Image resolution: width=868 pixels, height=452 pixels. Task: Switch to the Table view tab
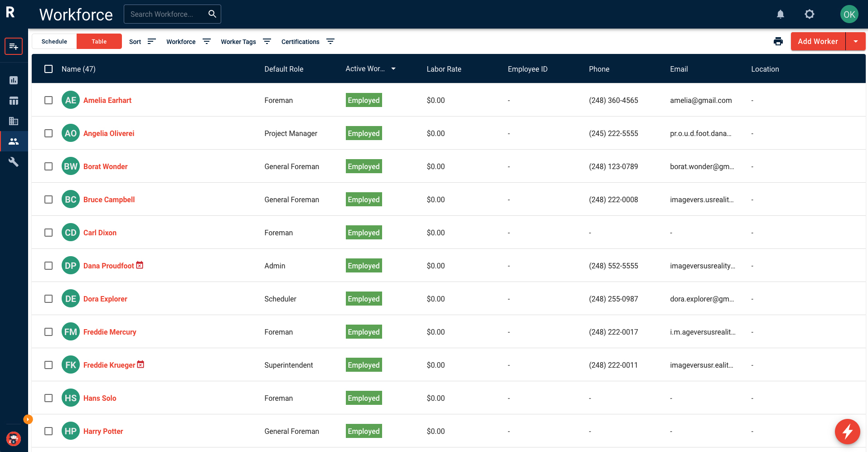click(x=99, y=41)
